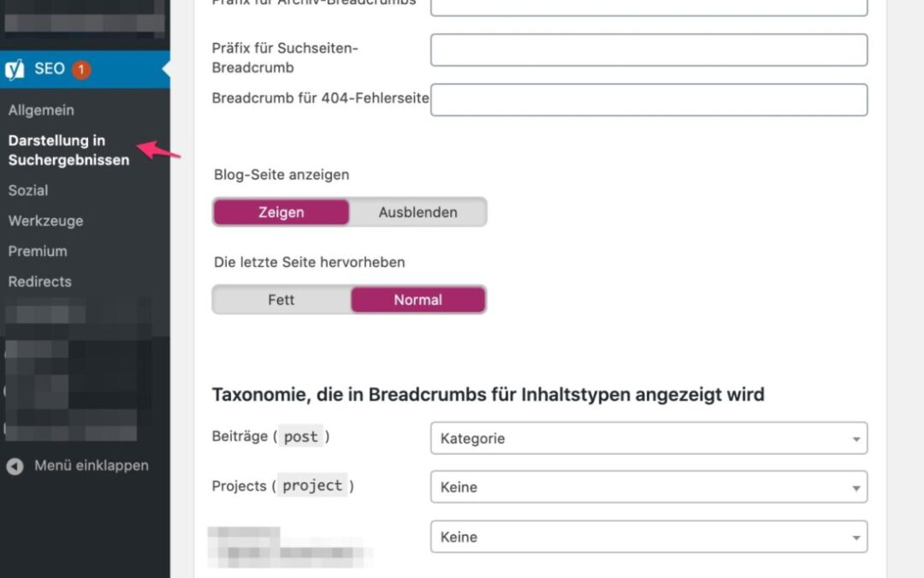Select Zeigen for Blog-Seite anzeigen

click(x=281, y=212)
